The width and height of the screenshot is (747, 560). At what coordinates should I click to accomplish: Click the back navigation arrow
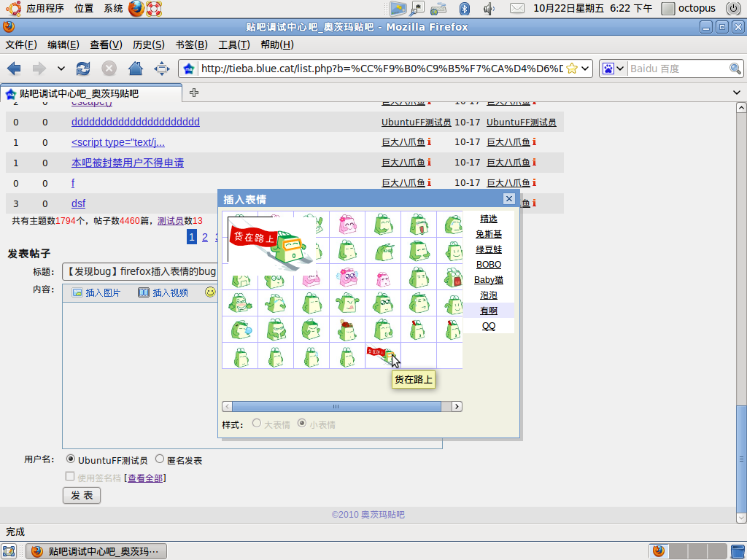point(14,69)
